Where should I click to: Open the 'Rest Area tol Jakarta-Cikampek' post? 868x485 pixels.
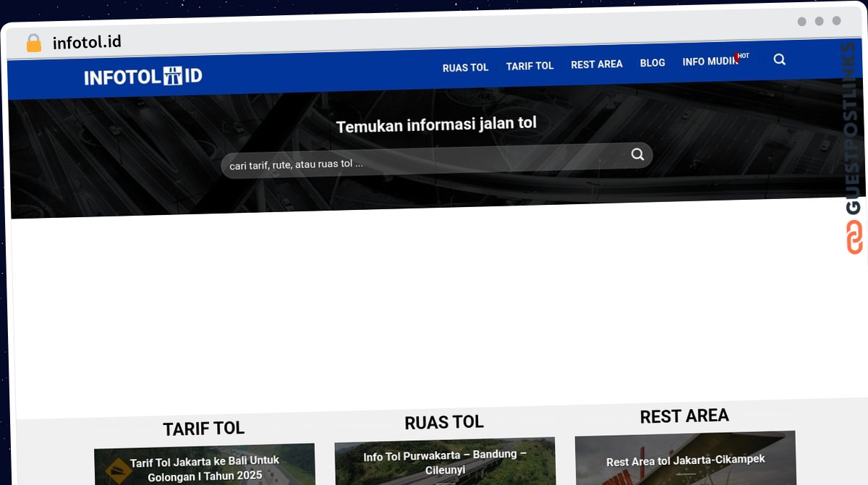[x=686, y=459]
